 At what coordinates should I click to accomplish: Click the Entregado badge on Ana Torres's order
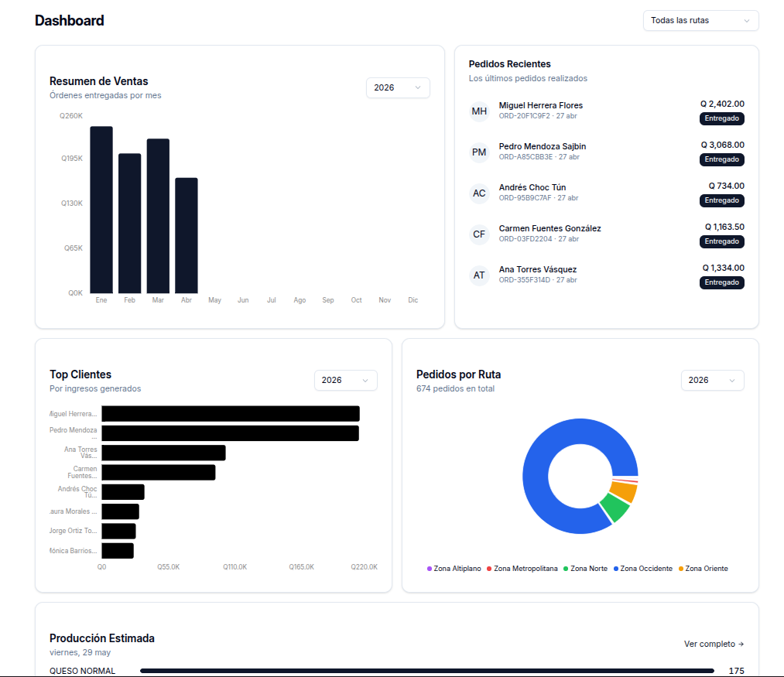tap(721, 282)
